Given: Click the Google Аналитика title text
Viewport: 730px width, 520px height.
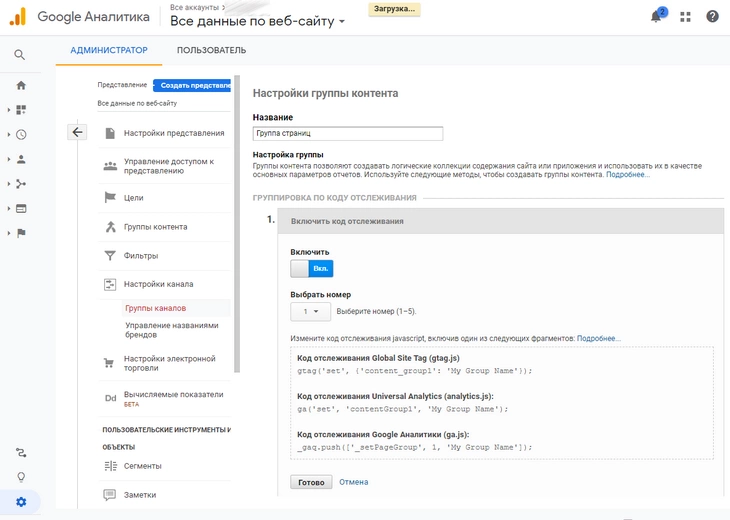Looking at the screenshot, I should tap(94, 17).
